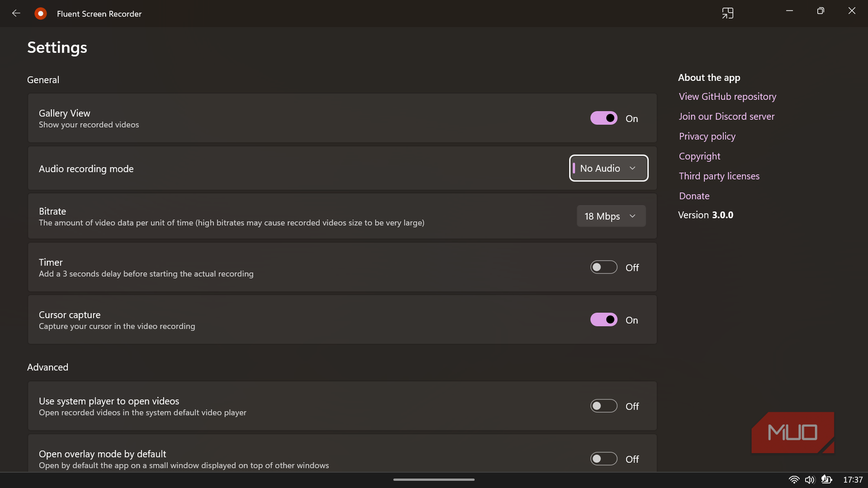The width and height of the screenshot is (868, 488).
Task: Turn on Open overlay mode by default
Action: (603, 459)
